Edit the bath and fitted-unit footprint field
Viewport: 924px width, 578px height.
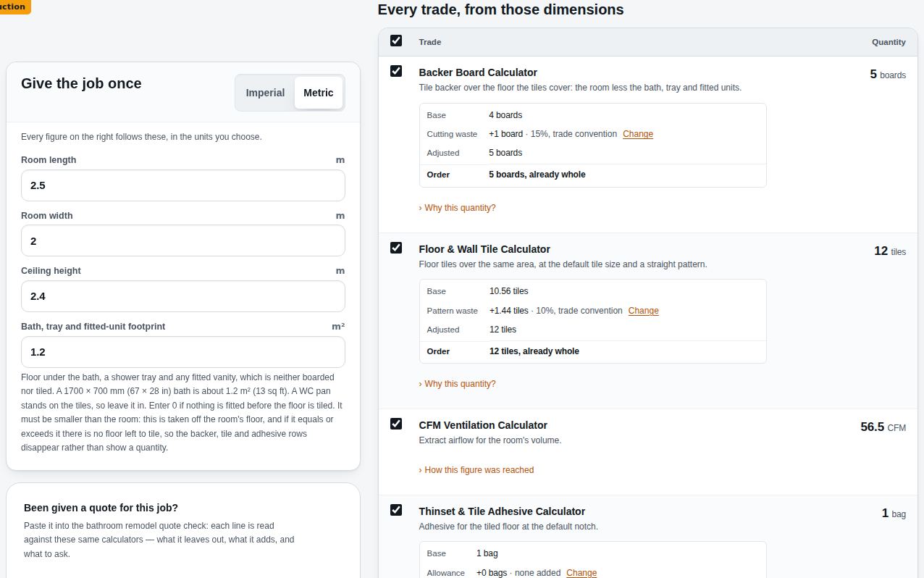pyautogui.click(x=183, y=352)
